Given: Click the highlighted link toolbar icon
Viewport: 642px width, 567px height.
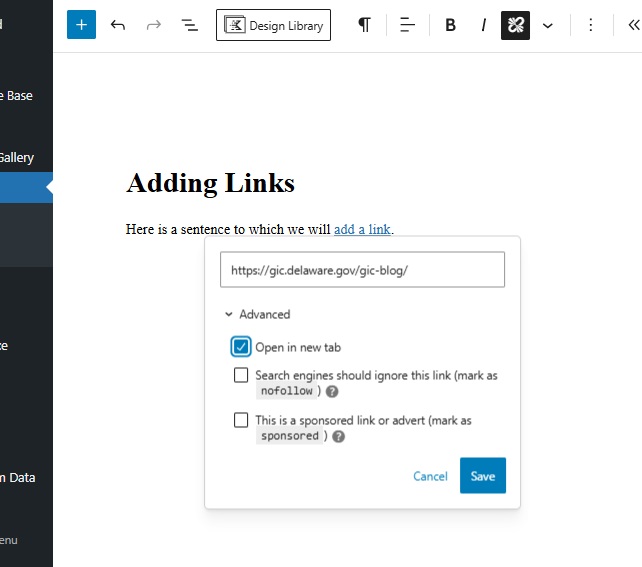Looking at the screenshot, I should click(x=515, y=25).
